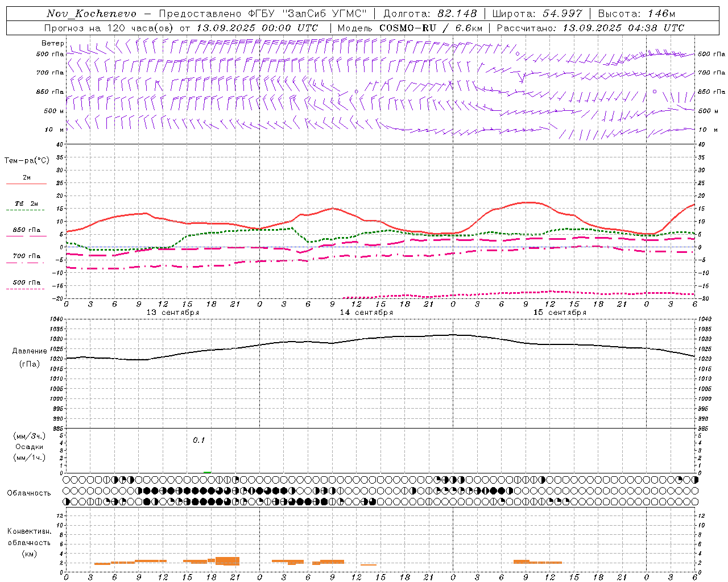This screenshot has height=582, width=728.
Task: Click the station name Nov_Kochenevo
Action: (x=92, y=14)
